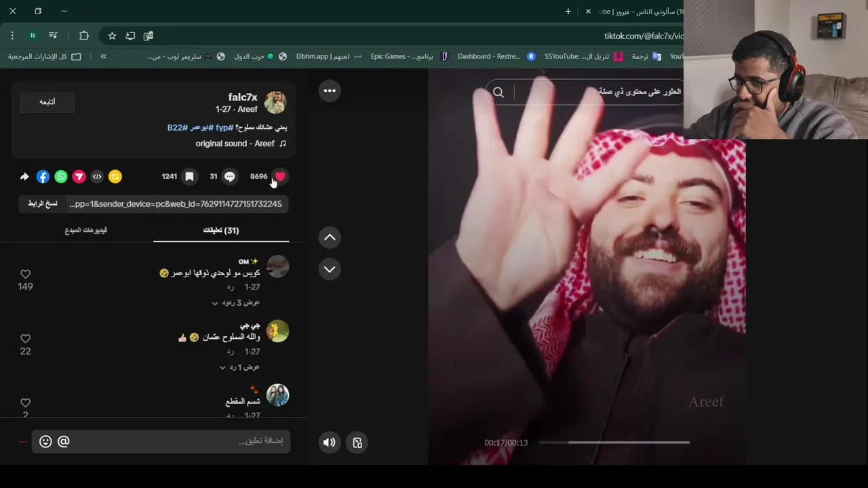The height and width of the screenshot is (488, 868).
Task: Open the TikTok video more options (three dots)
Action: [x=330, y=91]
